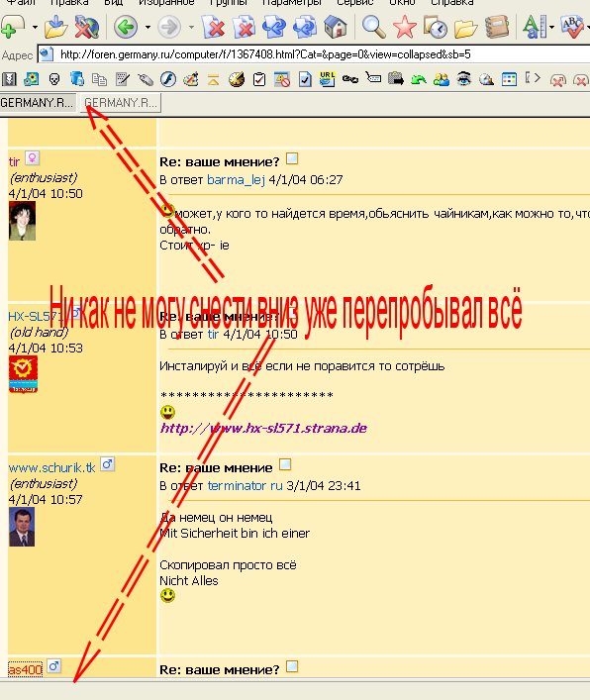Image resolution: width=590 pixels, height=700 pixels.
Task: Click the green Back arrow button
Action: (126, 27)
